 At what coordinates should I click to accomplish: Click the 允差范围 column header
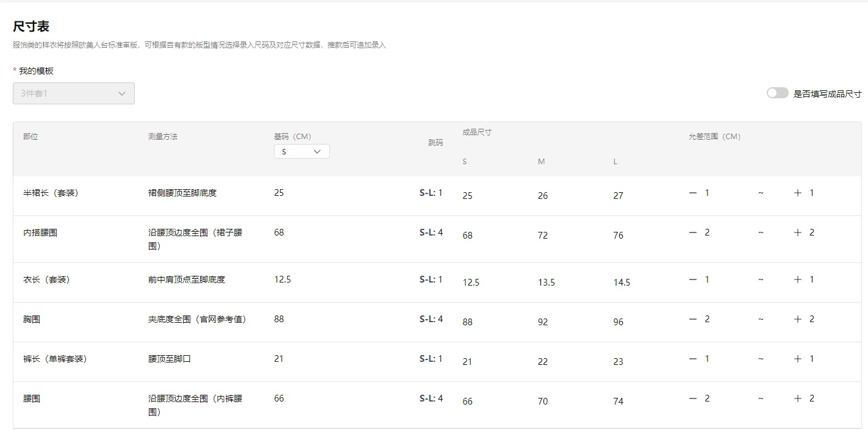tap(714, 137)
